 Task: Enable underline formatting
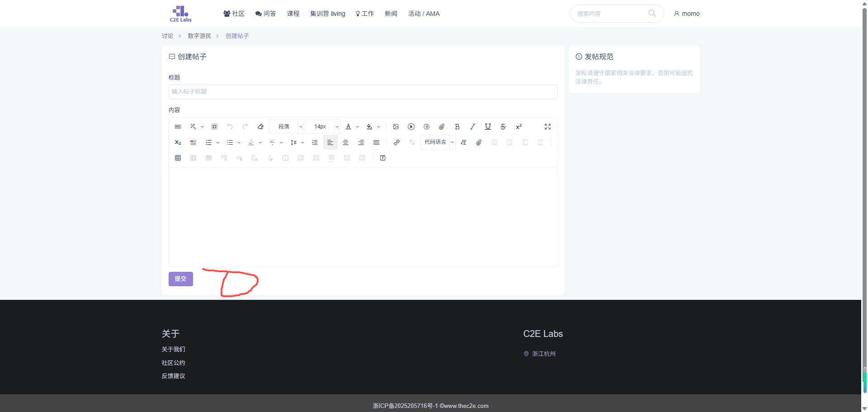pos(488,127)
